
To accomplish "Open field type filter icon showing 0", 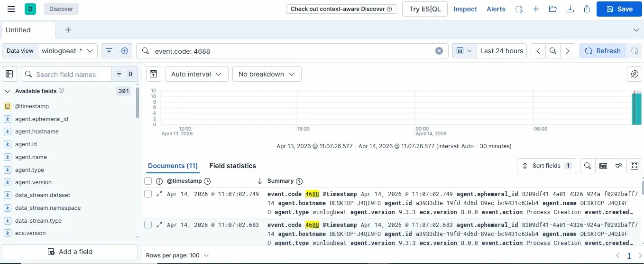I will click(x=125, y=74).
